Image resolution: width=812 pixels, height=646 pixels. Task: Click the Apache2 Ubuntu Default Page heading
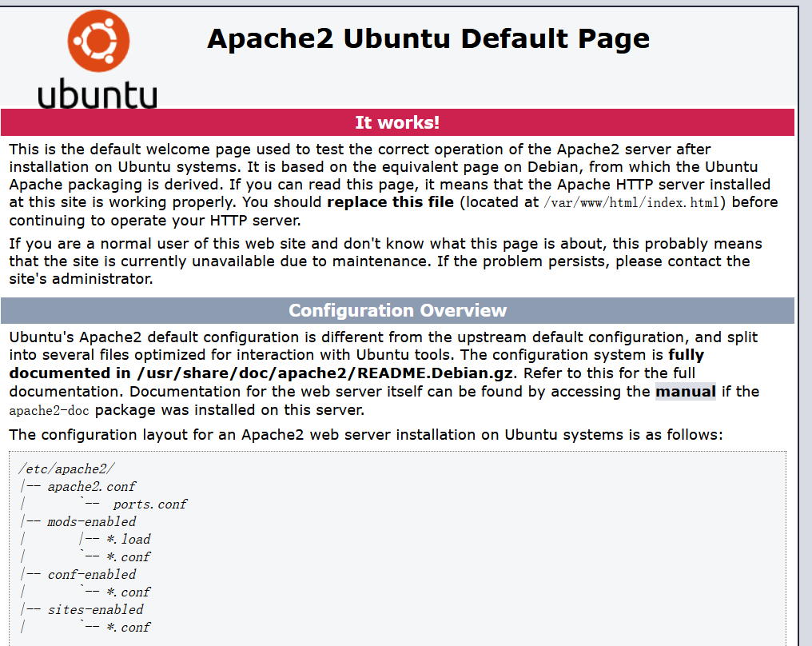[428, 39]
